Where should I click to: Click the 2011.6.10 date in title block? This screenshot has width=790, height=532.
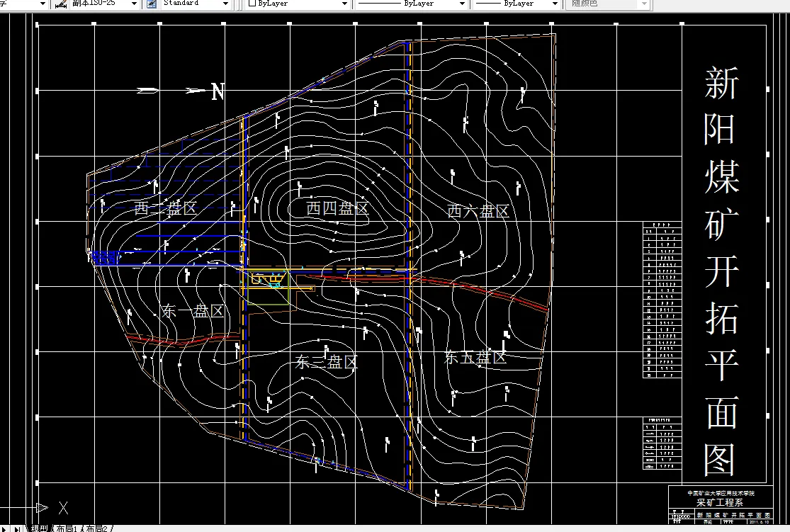coord(761,522)
